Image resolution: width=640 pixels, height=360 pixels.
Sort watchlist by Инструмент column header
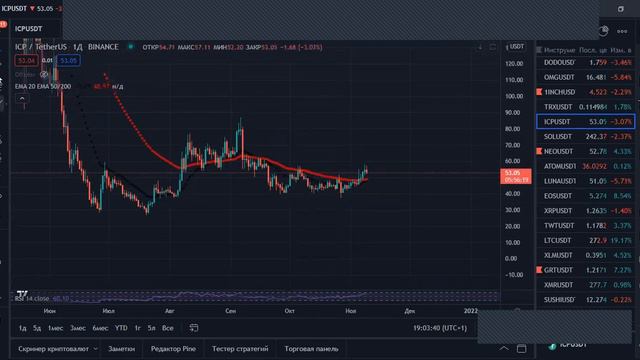pos(559,50)
